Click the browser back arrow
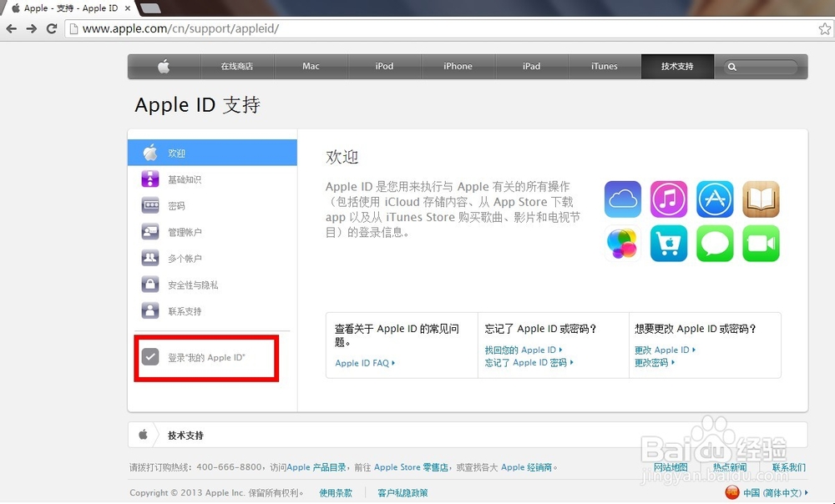The height and width of the screenshot is (504, 835). click(11, 28)
